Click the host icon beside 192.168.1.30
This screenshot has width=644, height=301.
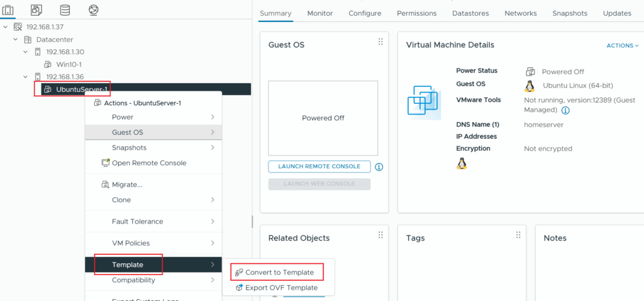38,52
